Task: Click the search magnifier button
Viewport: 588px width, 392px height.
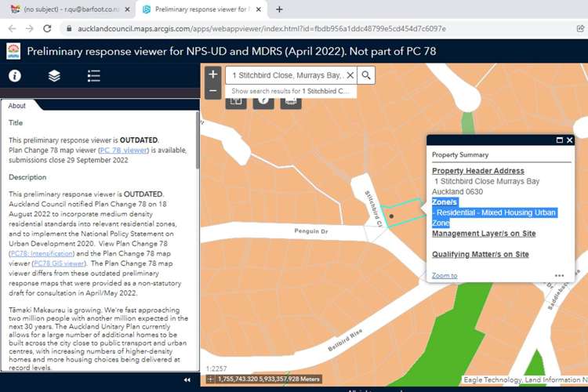Action: coord(366,75)
